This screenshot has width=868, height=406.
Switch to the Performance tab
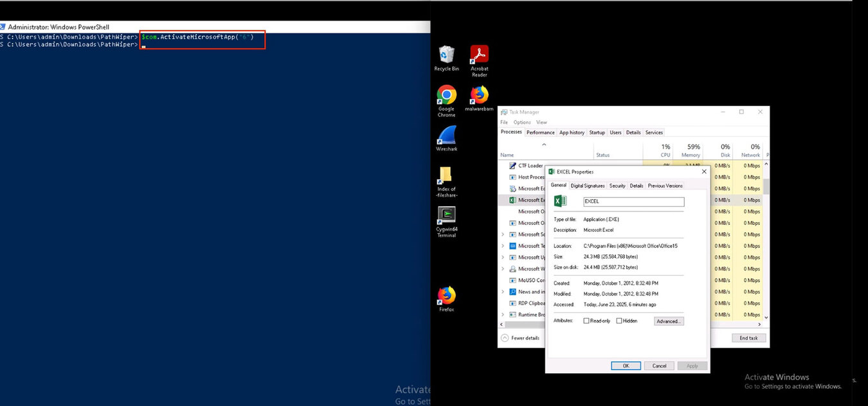point(540,132)
